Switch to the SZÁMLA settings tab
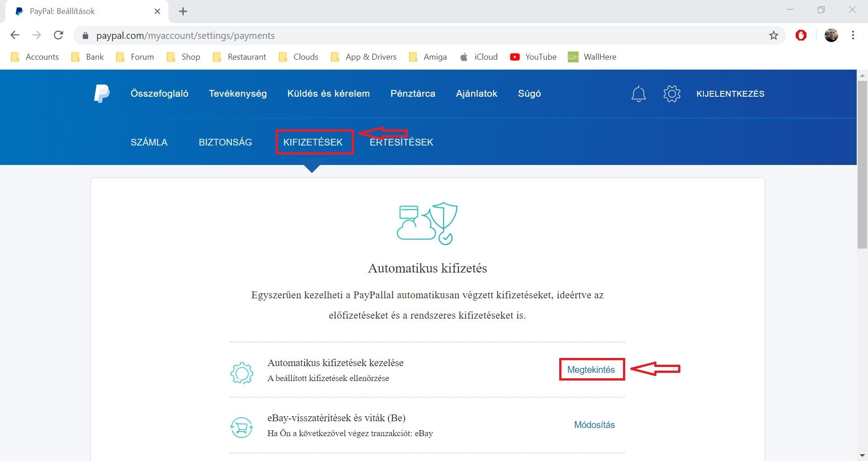 point(149,142)
